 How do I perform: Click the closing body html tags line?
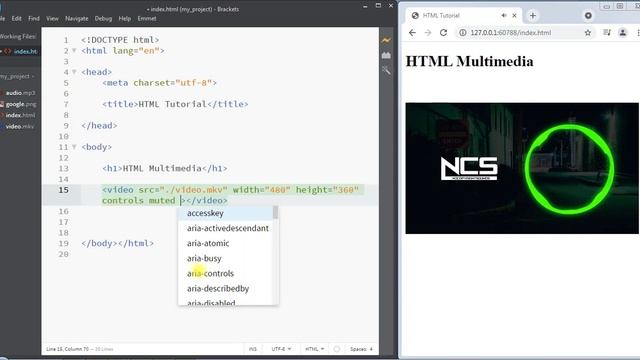click(x=118, y=243)
